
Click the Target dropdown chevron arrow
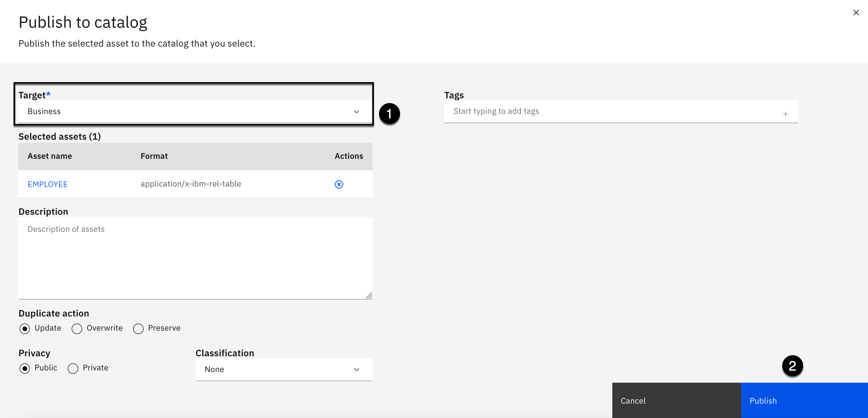point(357,112)
